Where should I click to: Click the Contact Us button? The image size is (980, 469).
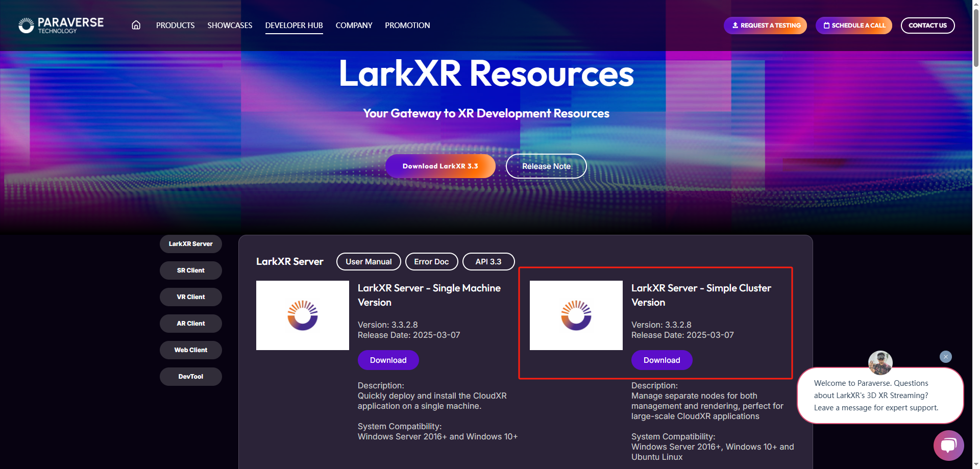(x=927, y=25)
